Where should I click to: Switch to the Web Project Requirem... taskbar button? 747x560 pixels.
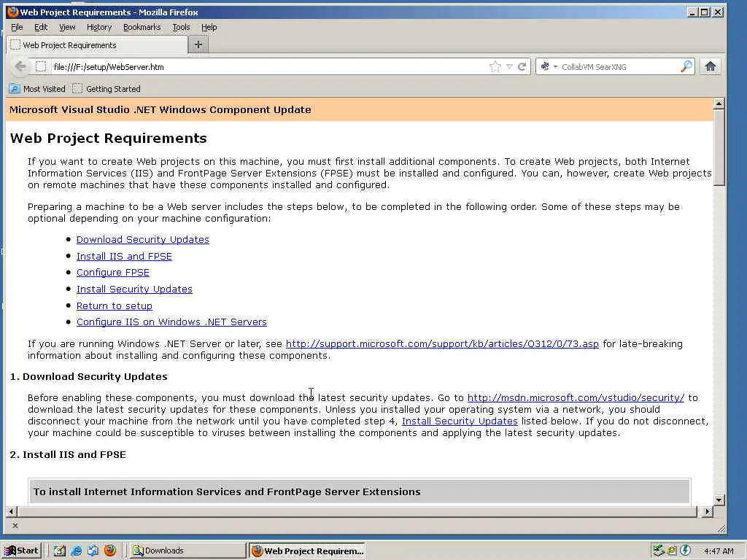[307, 551]
